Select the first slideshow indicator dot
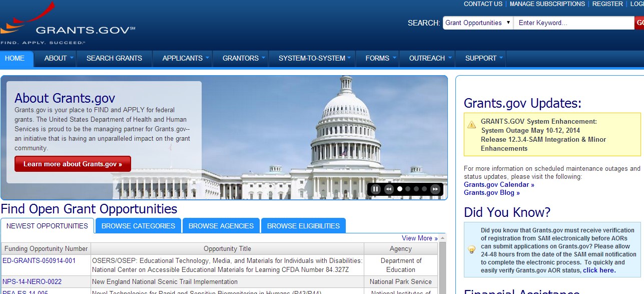The height and width of the screenshot is (294, 644). 400,189
